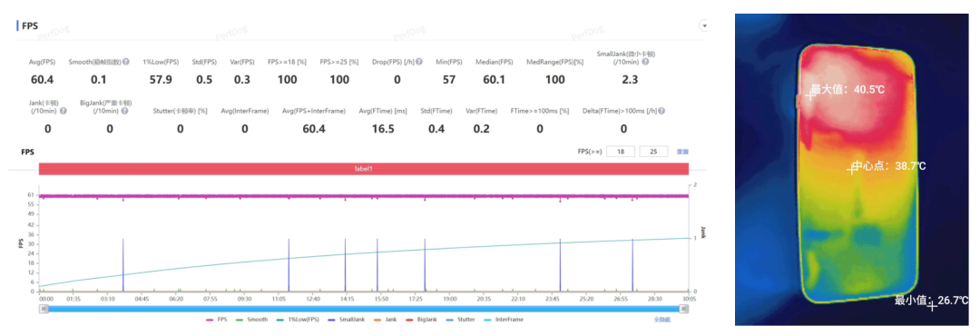Toggle 1%Low(FPS) series in chart legend
The width and height of the screenshot is (980, 336).
click(x=298, y=319)
